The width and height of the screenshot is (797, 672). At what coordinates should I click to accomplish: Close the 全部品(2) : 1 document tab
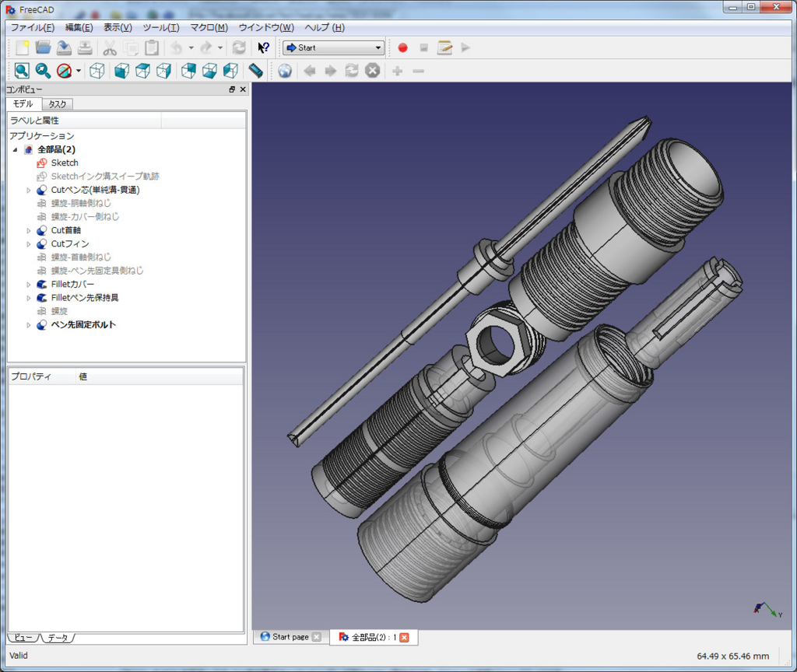(404, 638)
